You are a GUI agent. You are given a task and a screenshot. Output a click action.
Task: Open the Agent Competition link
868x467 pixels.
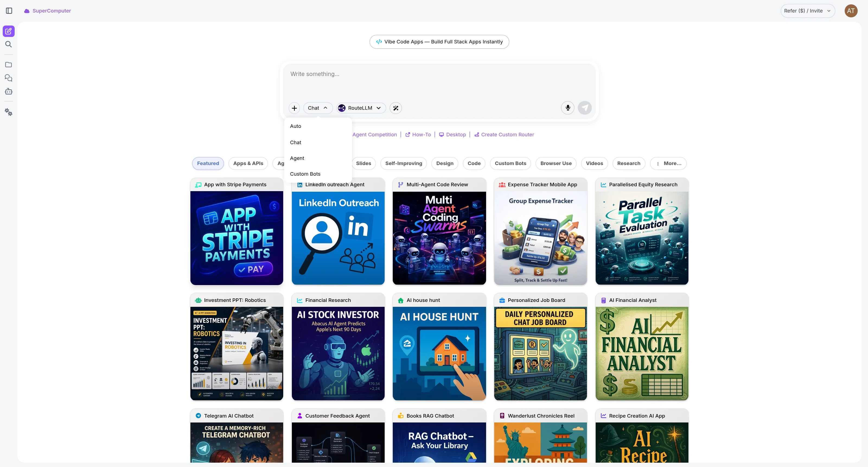pos(375,135)
